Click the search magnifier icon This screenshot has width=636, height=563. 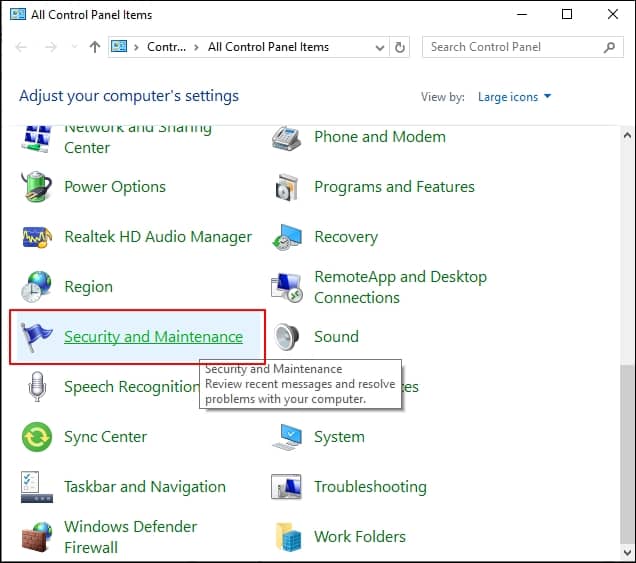click(609, 47)
